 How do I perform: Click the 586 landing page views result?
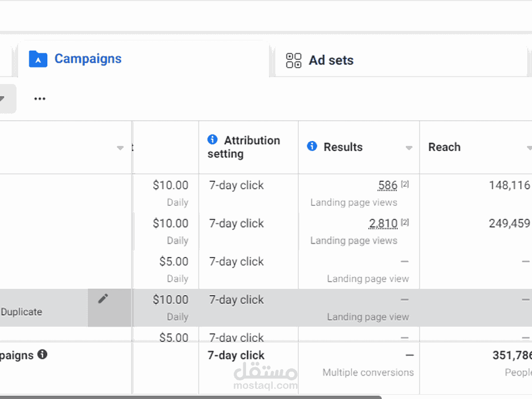tap(388, 186)
